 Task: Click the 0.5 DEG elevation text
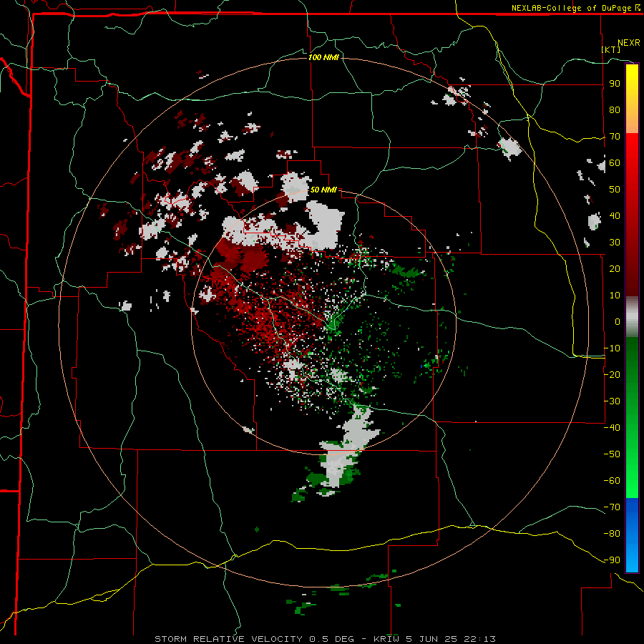(x=331, y=639)
